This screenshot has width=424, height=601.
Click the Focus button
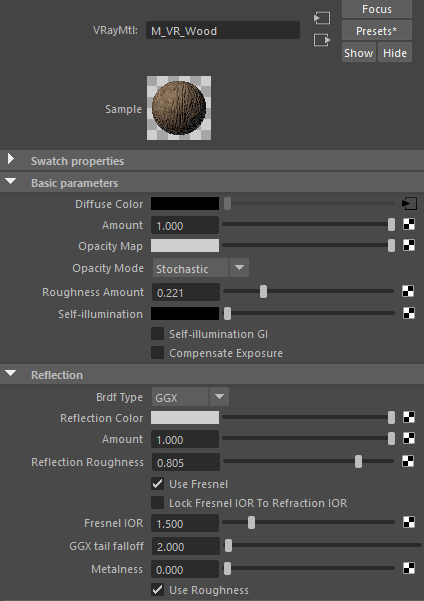(x=377, y=8)
